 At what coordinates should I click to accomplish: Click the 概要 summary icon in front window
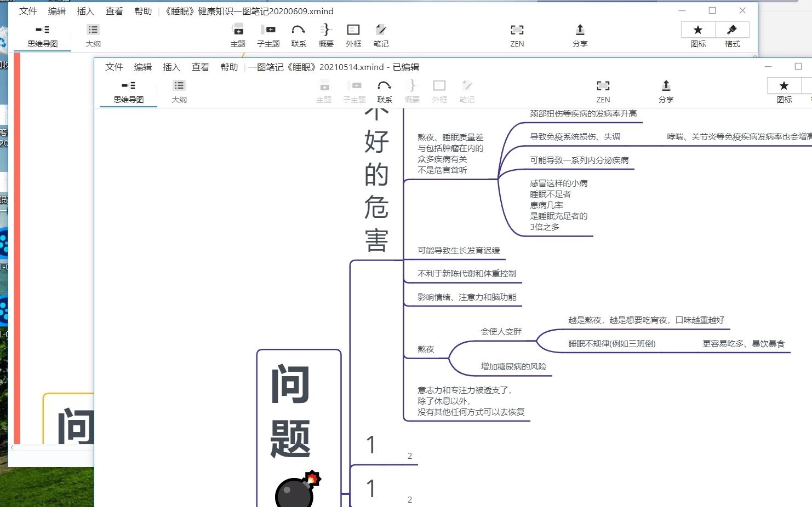(412, 91)
